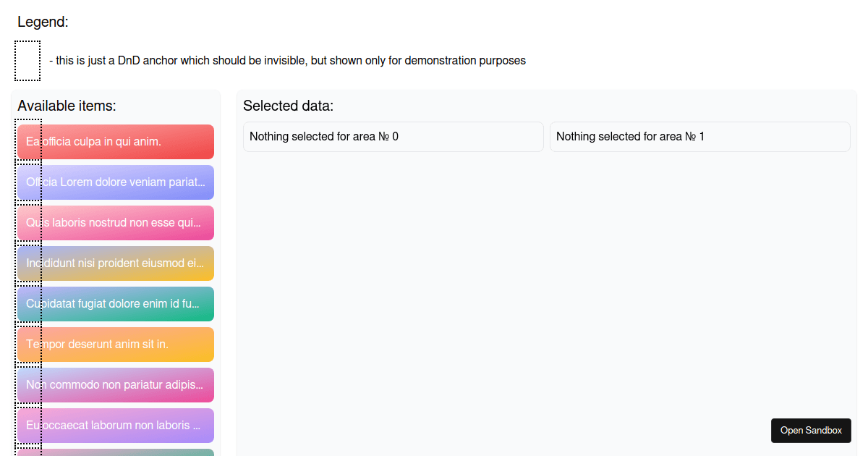Choose the orange 'Tempor deserunt anim sit in.' card
The height and width of the screenshot is (456, 868).
[127, 345]
